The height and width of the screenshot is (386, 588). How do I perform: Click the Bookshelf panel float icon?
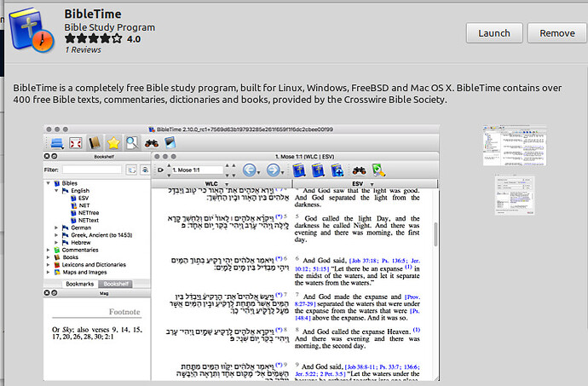click(x=55, y=156)
